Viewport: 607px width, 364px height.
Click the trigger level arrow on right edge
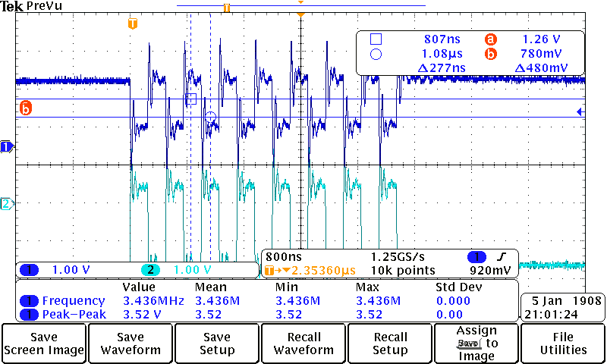point(580,112)
